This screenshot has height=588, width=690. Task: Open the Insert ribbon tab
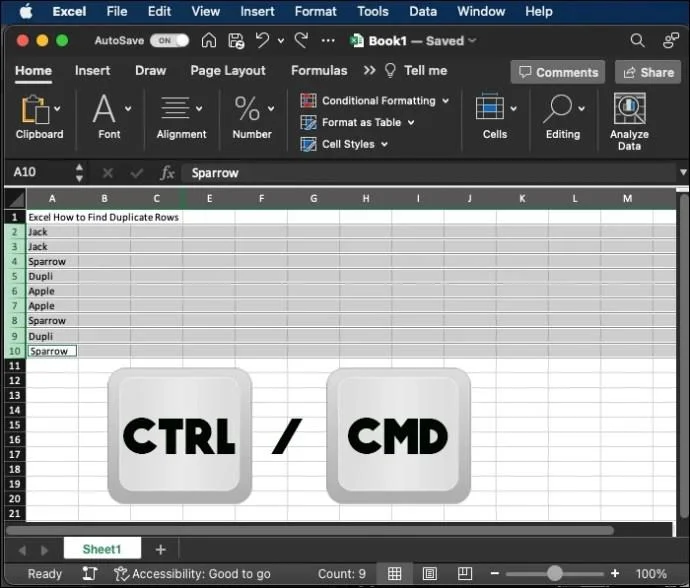click(x=92, y=71)
